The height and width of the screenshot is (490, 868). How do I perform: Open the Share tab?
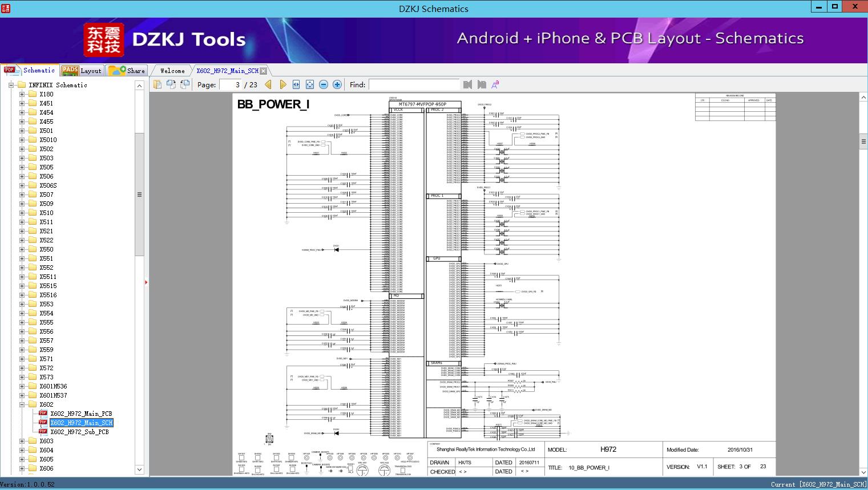point(127,71)
